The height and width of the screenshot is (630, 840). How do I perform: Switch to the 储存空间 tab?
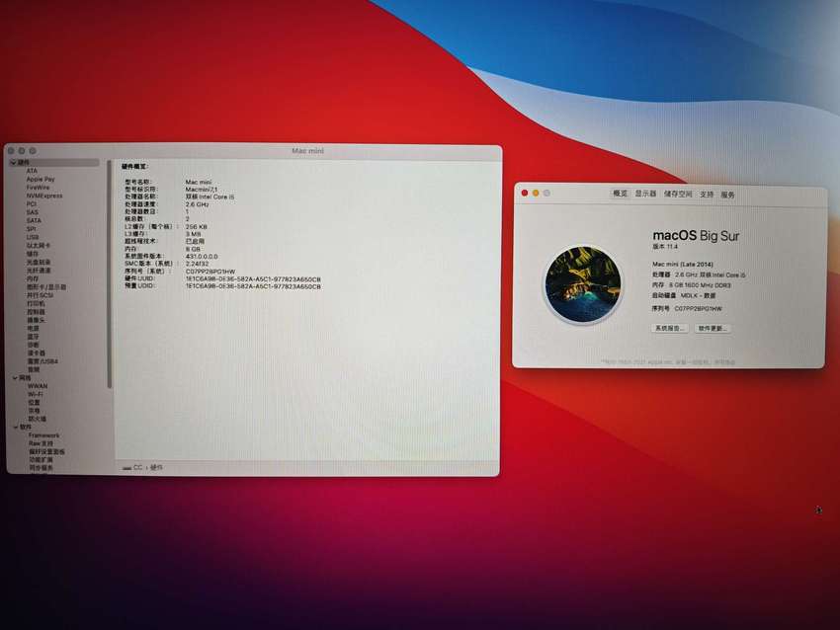pyautogui.click(x=678, y=195)
